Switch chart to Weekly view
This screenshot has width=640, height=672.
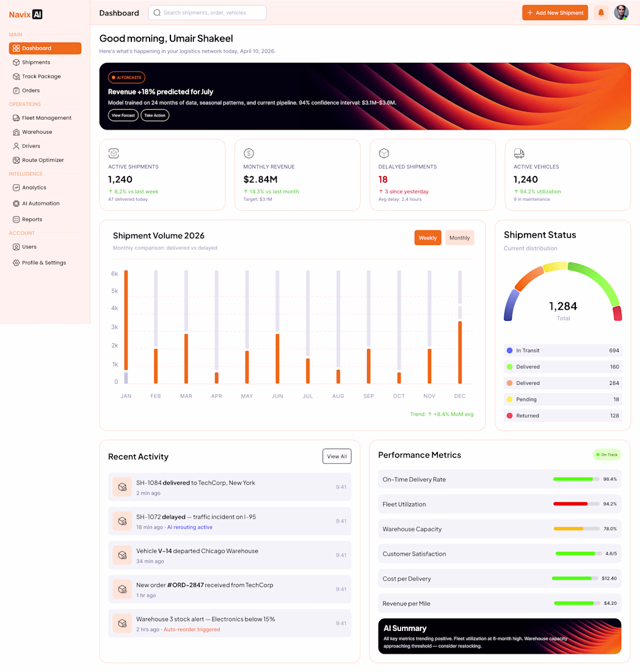click(x=427, y=238)
